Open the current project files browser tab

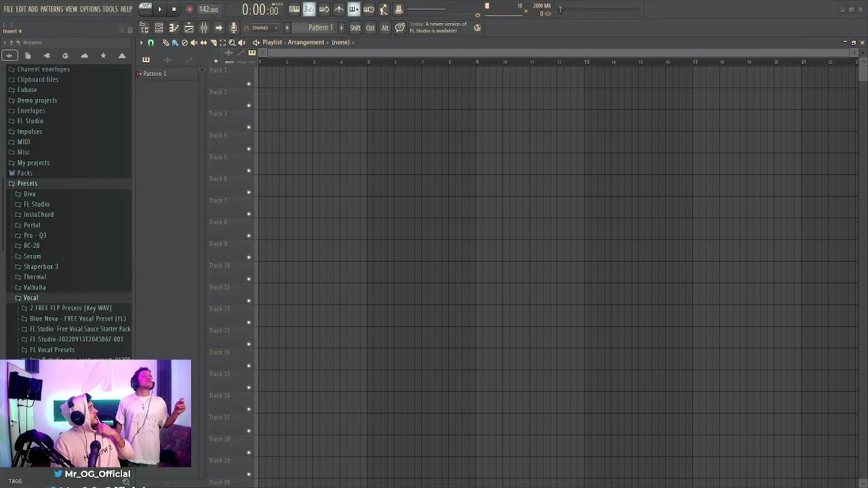(28, 56)
